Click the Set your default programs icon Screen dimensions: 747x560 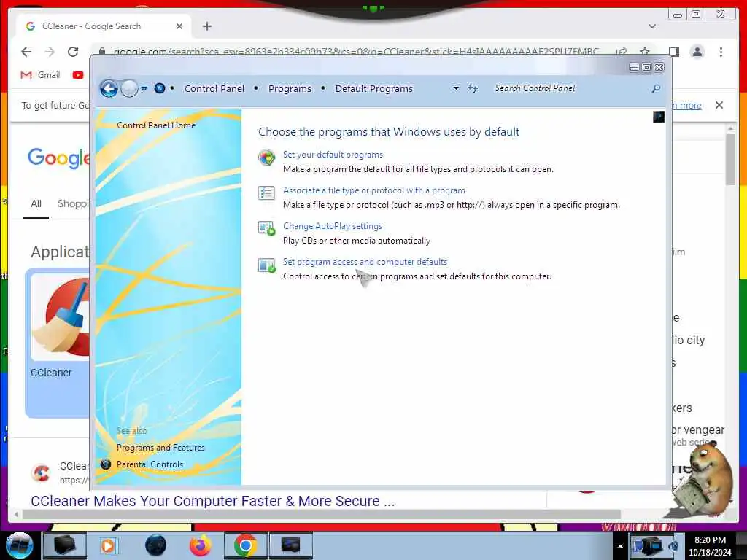click(267, 157)
